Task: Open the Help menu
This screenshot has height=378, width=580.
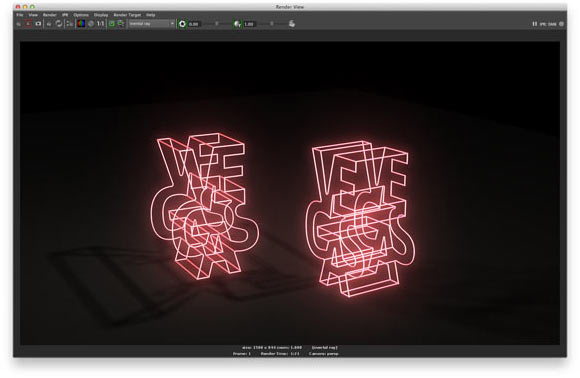Action: click(151, 15)
